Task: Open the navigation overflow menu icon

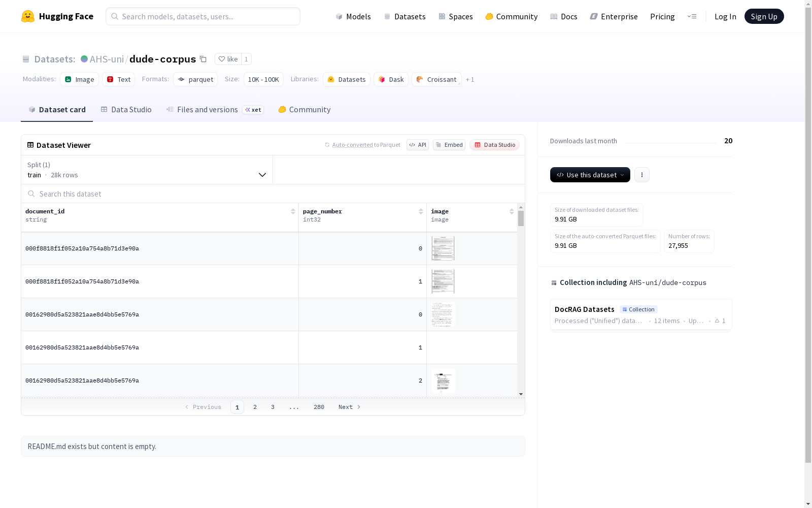Action: (x=692, y=16)
